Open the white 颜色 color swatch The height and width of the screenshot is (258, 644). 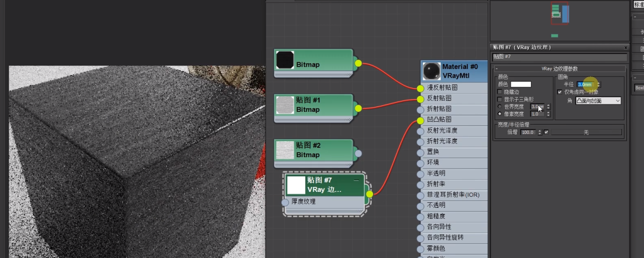coord(521,84)
